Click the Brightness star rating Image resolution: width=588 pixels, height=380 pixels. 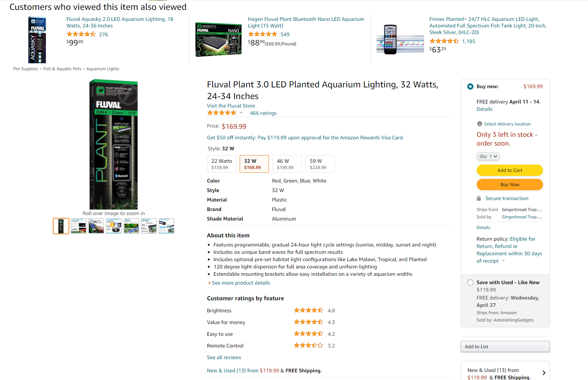(308, 311)
